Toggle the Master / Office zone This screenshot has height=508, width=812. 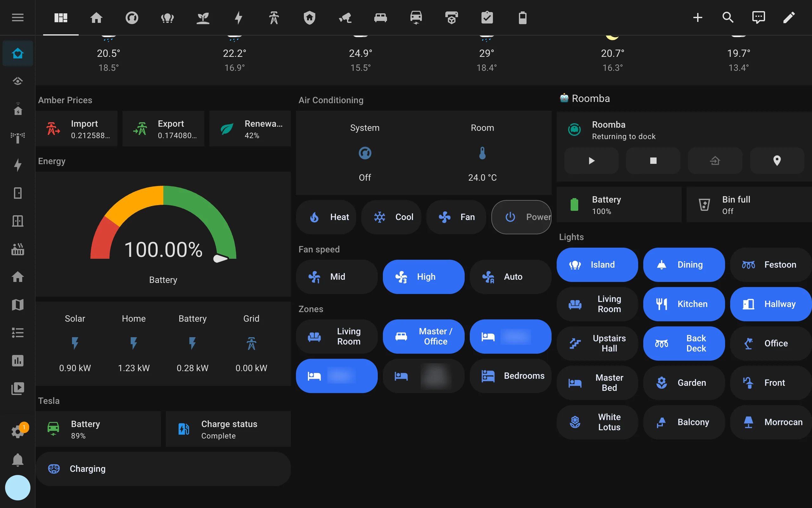click(423, 336)
